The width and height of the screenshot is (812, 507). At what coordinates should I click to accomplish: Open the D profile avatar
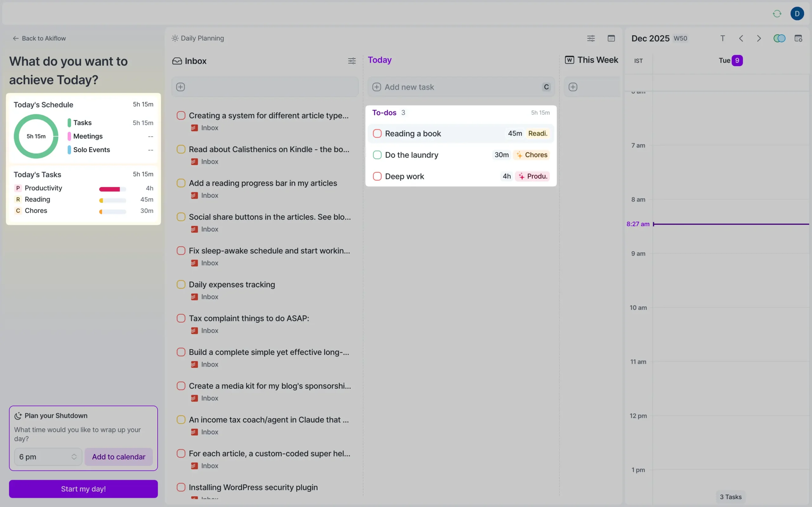coord(798,13)
